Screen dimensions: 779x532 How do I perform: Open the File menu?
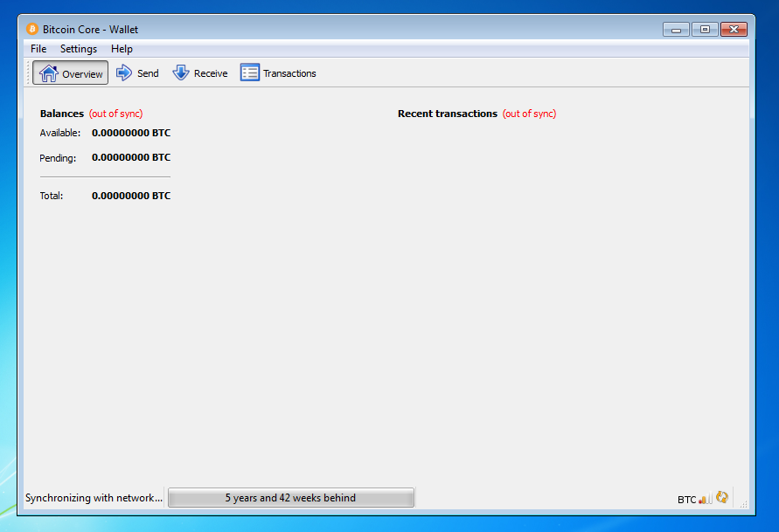point(38,49)
